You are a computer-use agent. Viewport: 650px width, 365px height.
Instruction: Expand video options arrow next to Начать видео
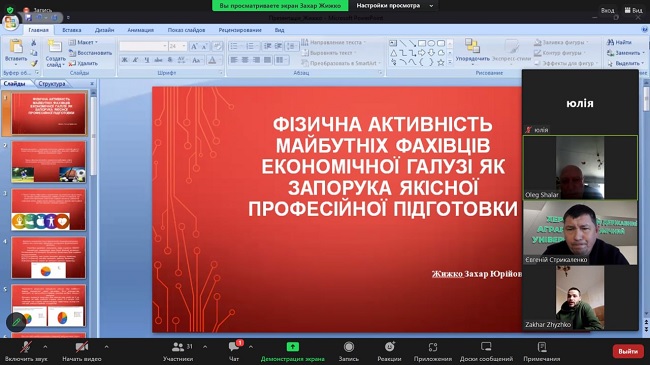click(x=106, y=347)
